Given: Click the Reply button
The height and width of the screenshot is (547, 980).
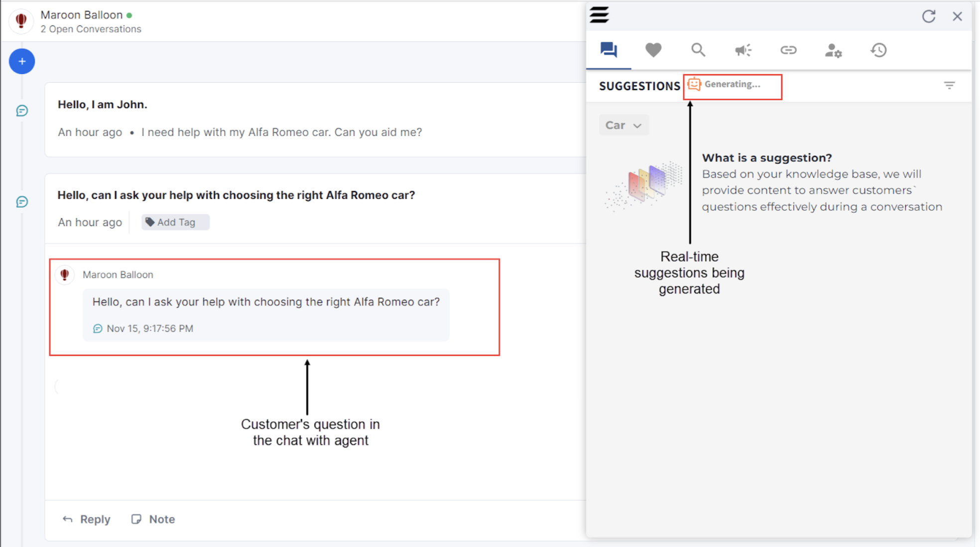Looking at the screenshot, I should coord(86,519).
